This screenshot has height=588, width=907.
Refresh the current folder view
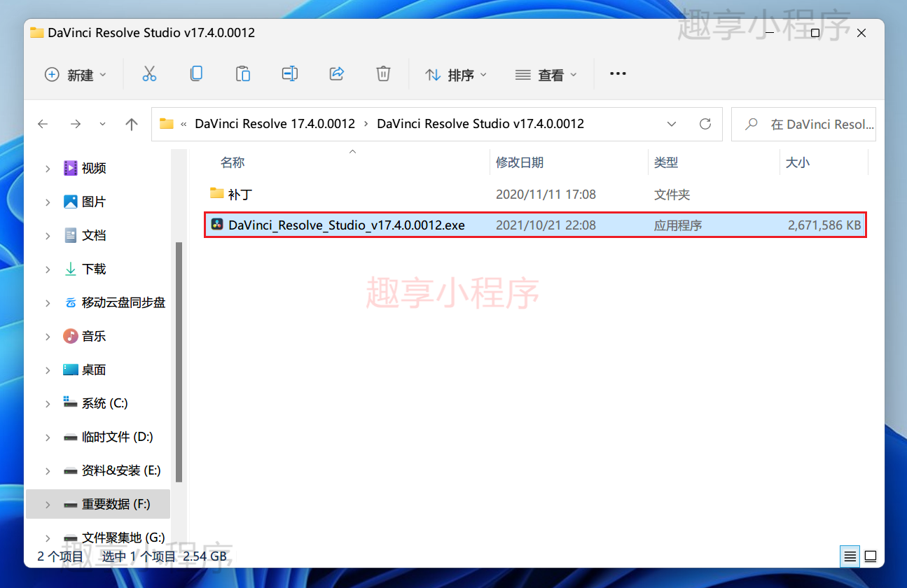click(x=705, y=124)
